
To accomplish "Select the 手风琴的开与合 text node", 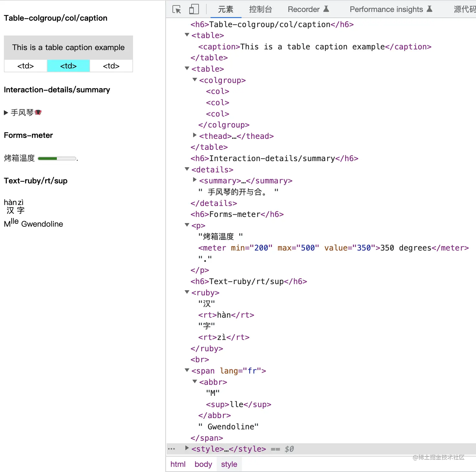I will 238,192.
